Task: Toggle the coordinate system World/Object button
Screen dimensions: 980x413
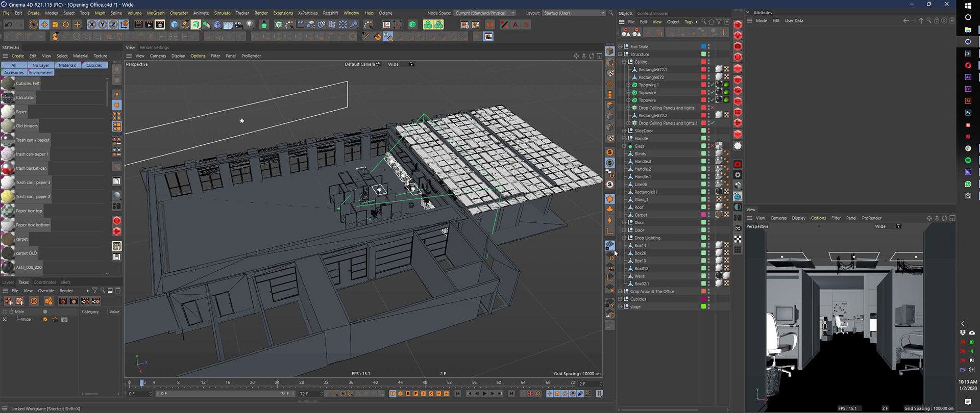Action: coord(124,24)
